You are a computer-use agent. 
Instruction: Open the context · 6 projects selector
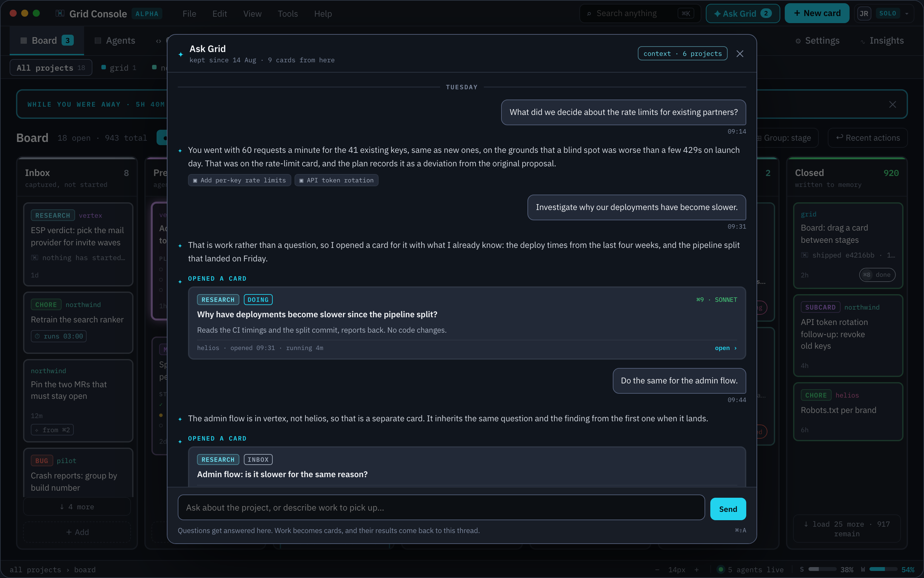[682, 54]
